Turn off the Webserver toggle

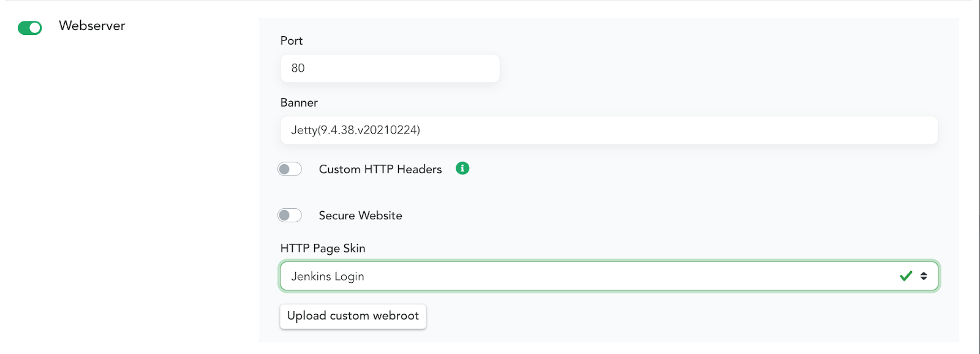click(30, 28)
